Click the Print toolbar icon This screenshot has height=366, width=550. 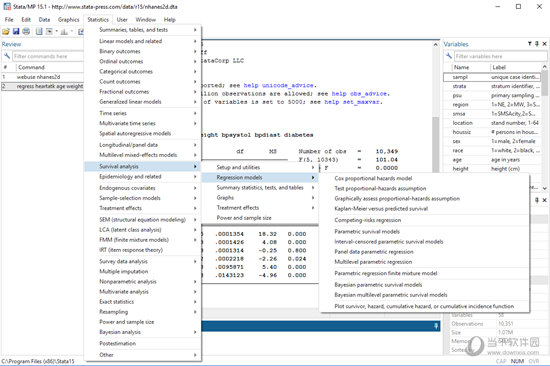(26, 32)
